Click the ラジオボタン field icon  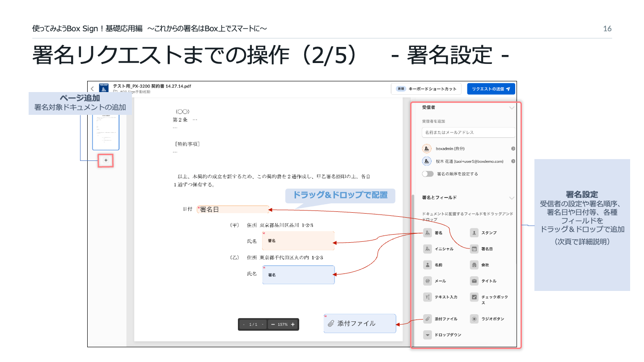[475, 319]
